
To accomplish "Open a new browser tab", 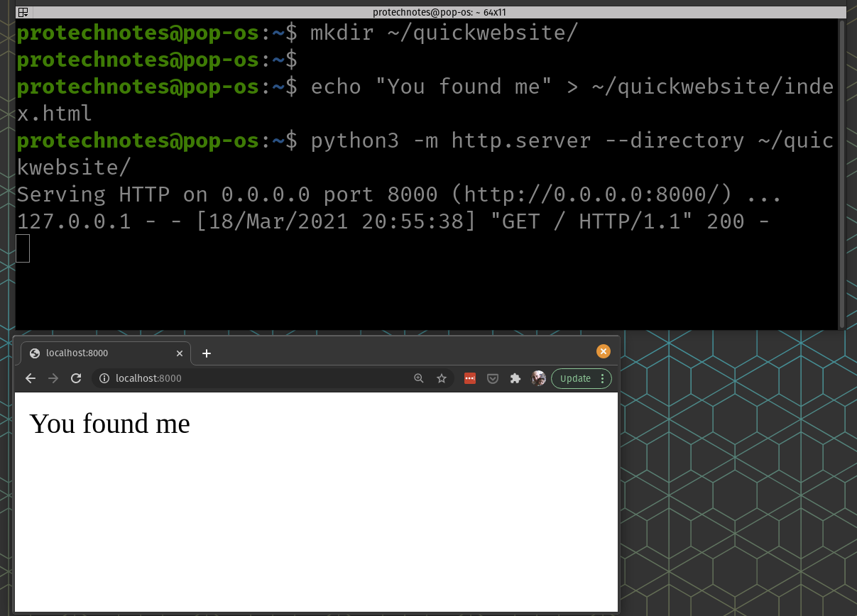I will [207, 353].
